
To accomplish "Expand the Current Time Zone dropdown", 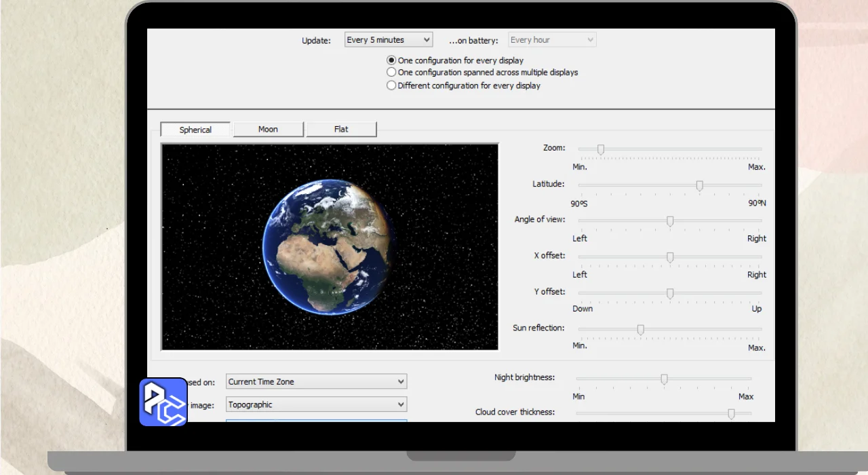I will point(316,381).
